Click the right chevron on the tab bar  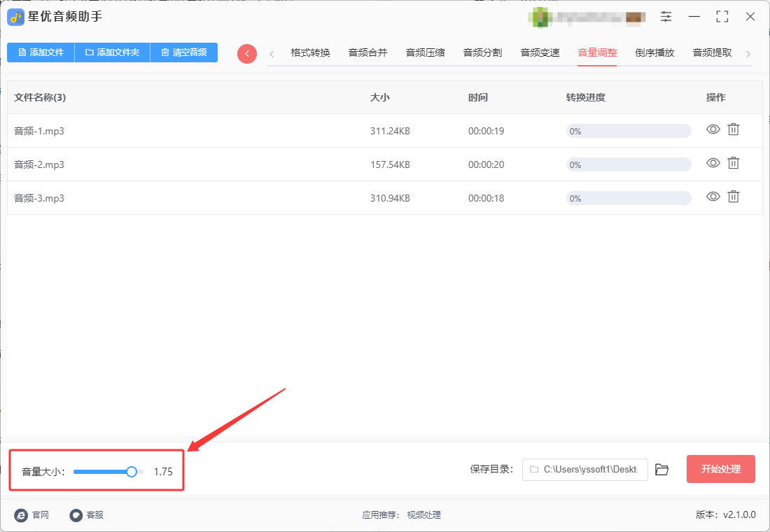coord(748,54)
